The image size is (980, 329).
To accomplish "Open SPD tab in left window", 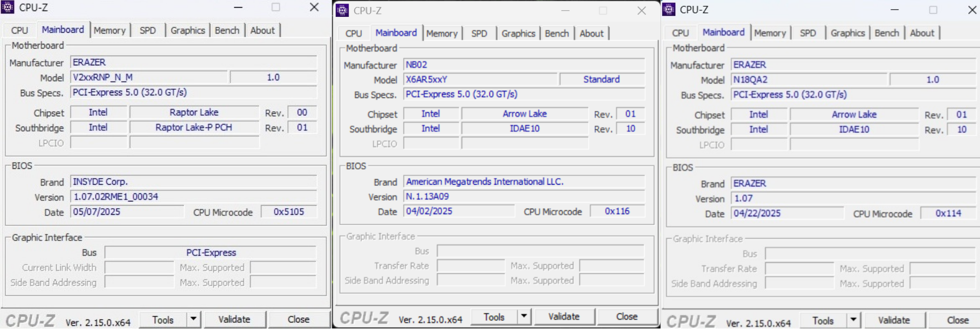I will tap(148, 30).
